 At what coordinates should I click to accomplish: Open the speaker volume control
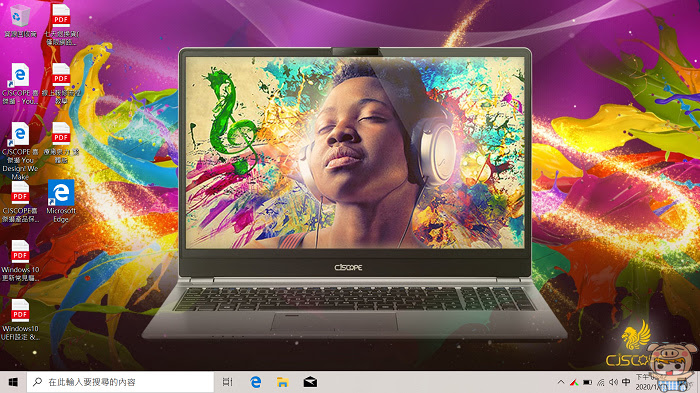[x=614, y=382]
